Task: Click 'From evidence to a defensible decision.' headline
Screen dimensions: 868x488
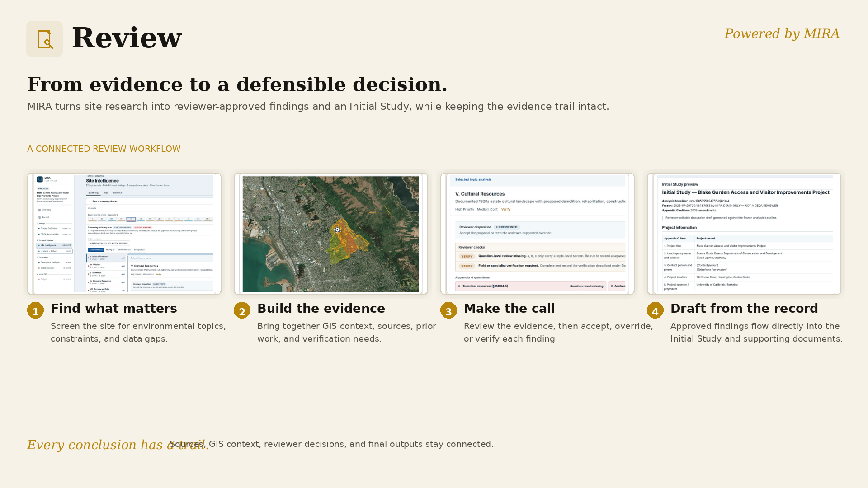Action: 237,85
